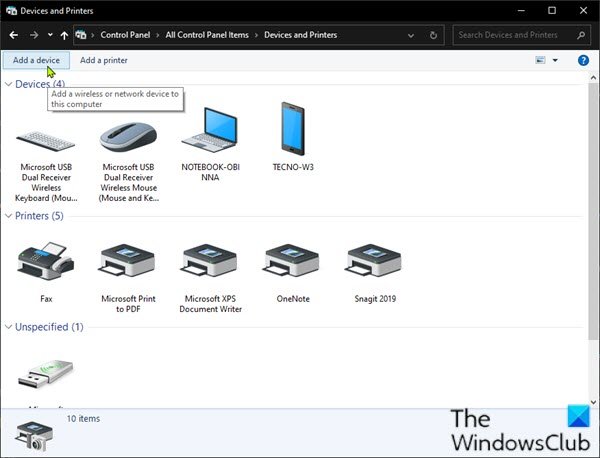Image resolution: width=600 pixels, height=458 pixels.
Task: Click the details pane printer camera icon
Action: point(34,436)
